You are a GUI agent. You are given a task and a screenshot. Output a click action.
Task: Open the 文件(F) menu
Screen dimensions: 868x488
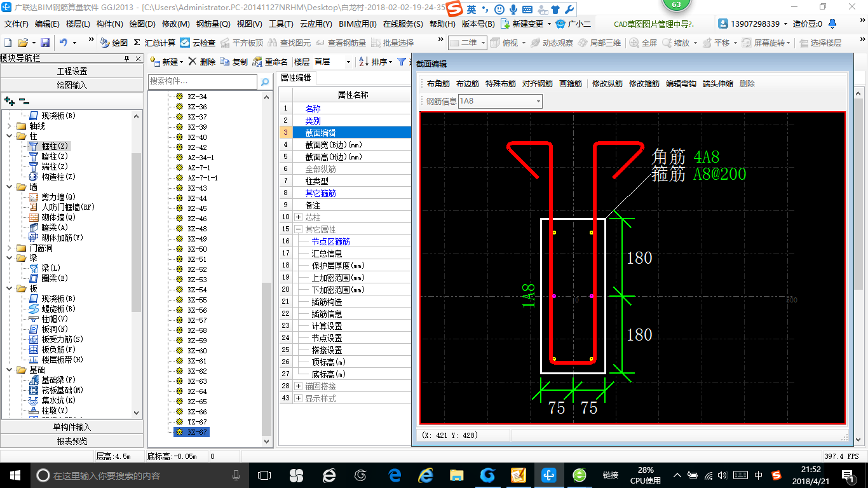(17, 24)
